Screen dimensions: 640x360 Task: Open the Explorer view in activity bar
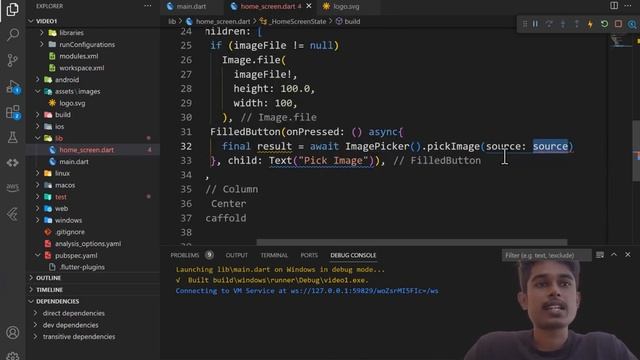pos(13,9)
